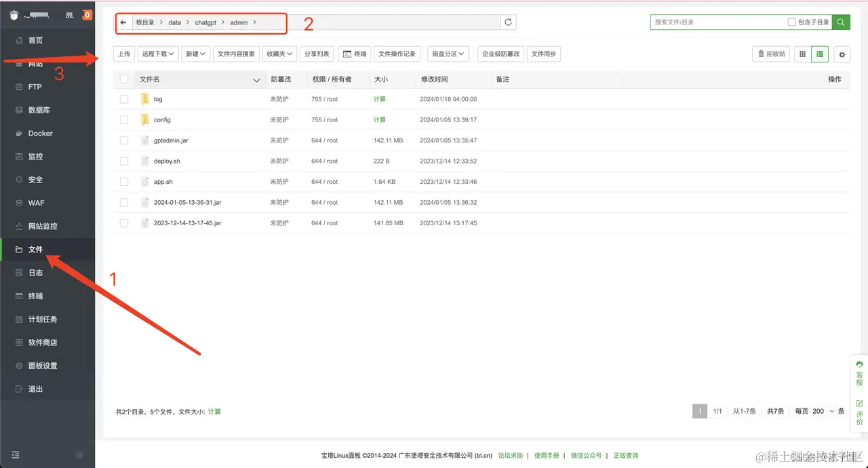This screenshot has width=868, height=468.
Task: Open 终端 terminal in sidebar
Action: pyautogui.click(x=35, y=296)
